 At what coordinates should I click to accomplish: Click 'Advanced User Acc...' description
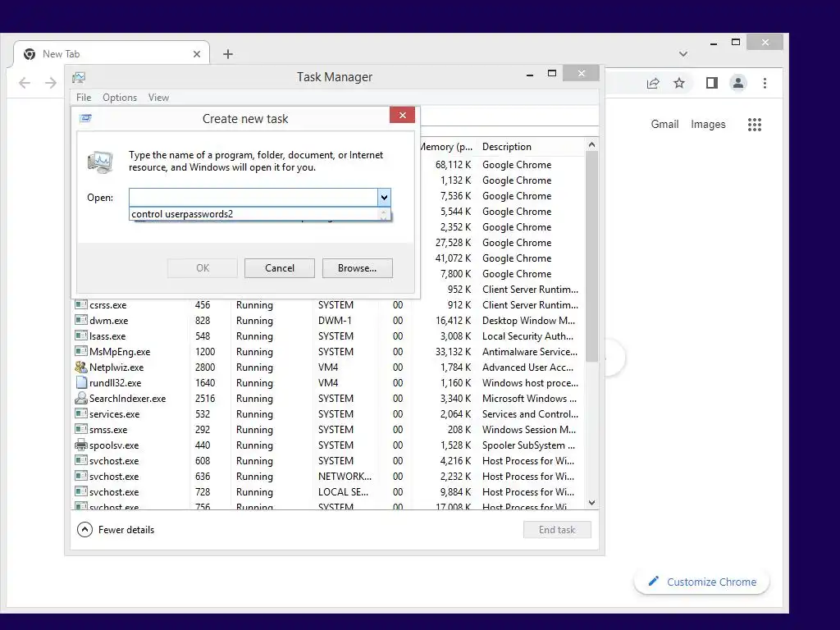(527, 367)
